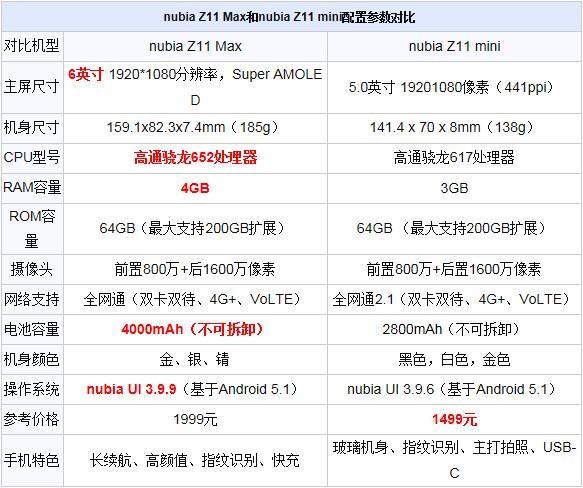This screenshot has width=583, height=488.
Task: Select the 主屏尺寸 row label
Action: click(x=32, y=87)
